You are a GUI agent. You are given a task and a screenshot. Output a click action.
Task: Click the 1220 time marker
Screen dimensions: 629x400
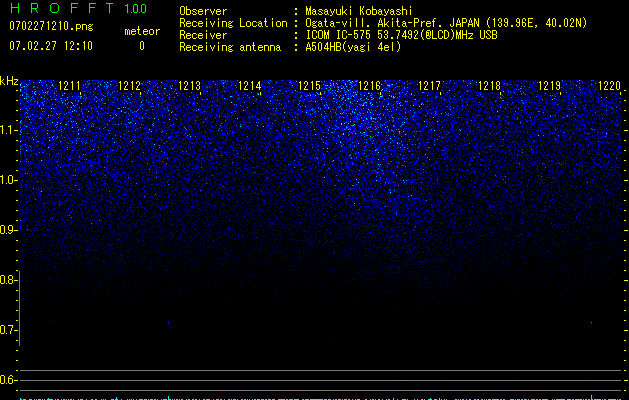pyautogui.click(x=609, y=86)
